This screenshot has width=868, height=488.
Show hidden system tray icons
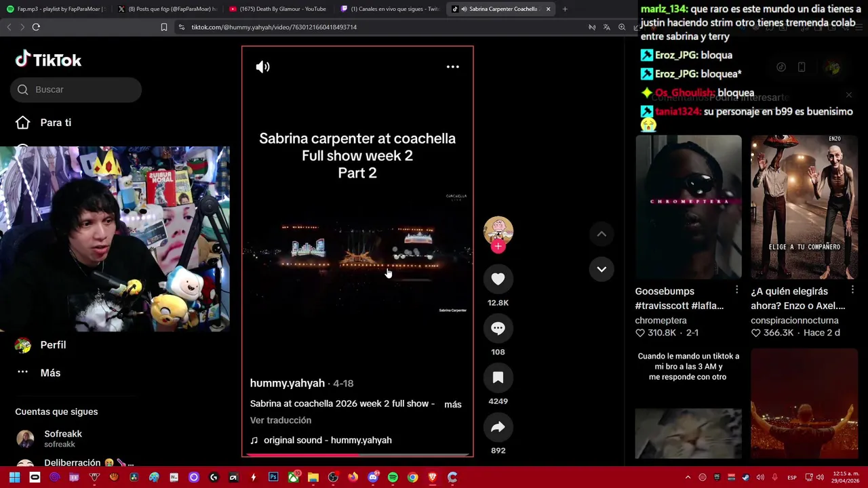pos(688,477)
